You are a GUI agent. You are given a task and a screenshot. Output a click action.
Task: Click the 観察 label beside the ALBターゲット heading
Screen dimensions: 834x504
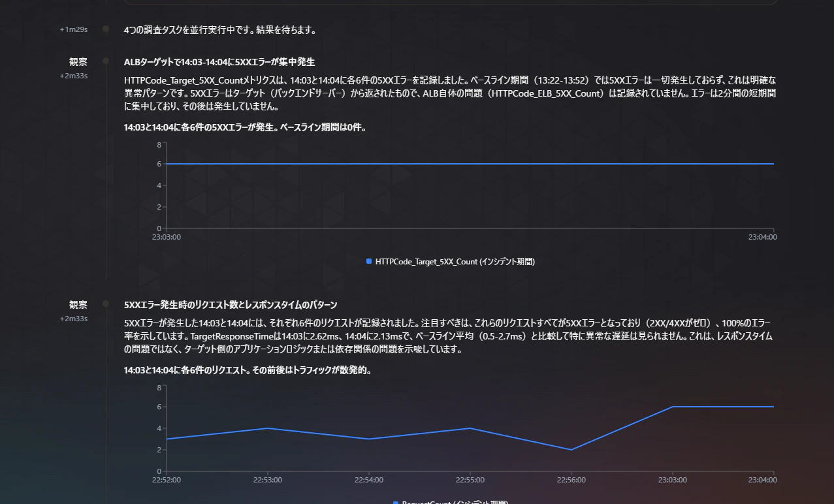(78, 62)
